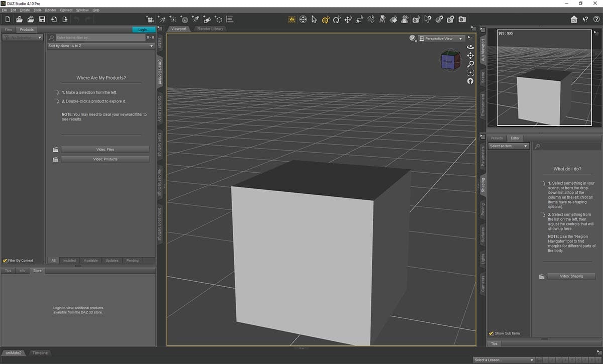Image resolution: width=603 pixels, height=364 pixels.
Task: Select the Scale tool
Action: [360, 19]
